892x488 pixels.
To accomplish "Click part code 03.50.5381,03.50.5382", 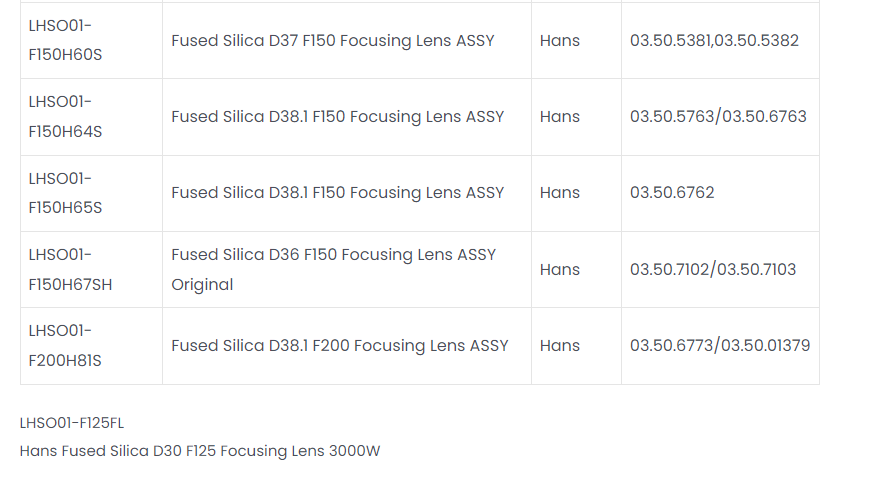I will pos(714,41).
